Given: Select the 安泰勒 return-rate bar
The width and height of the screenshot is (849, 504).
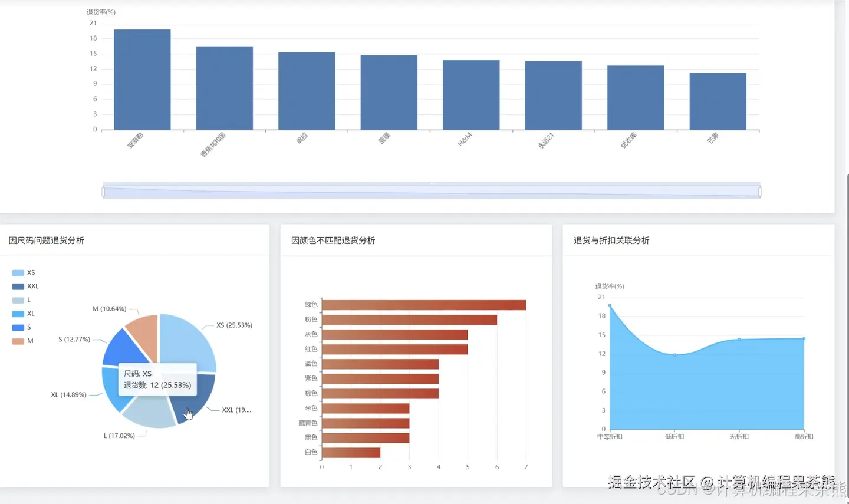Looking at the screenshot, I should [x=142, y=80].
